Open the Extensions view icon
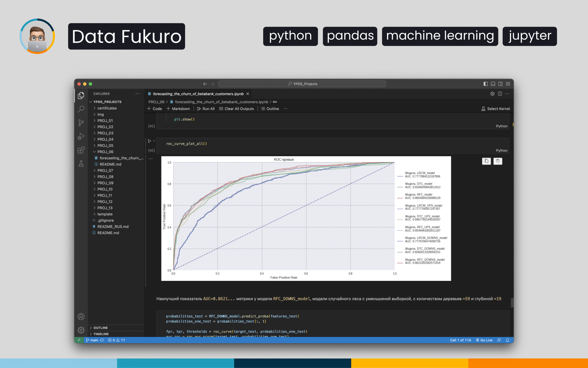Viewport: 588px width, 368px height. click(x=81, y=150)
